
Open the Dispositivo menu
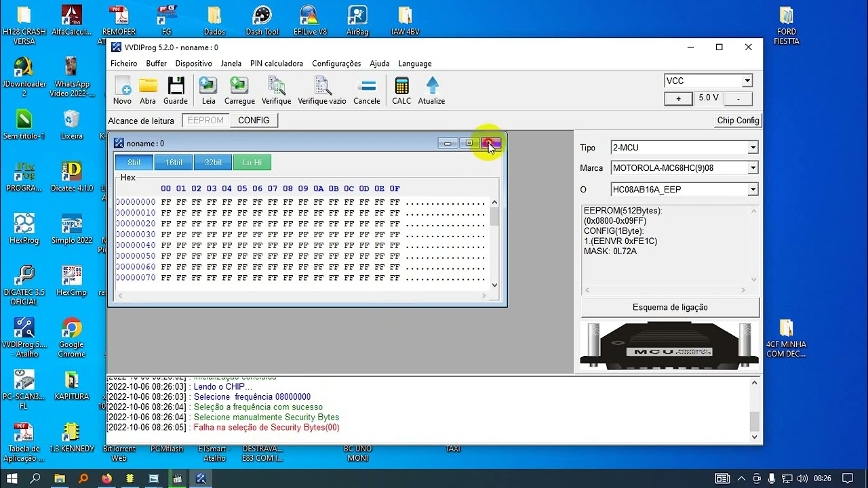(193, 64)
